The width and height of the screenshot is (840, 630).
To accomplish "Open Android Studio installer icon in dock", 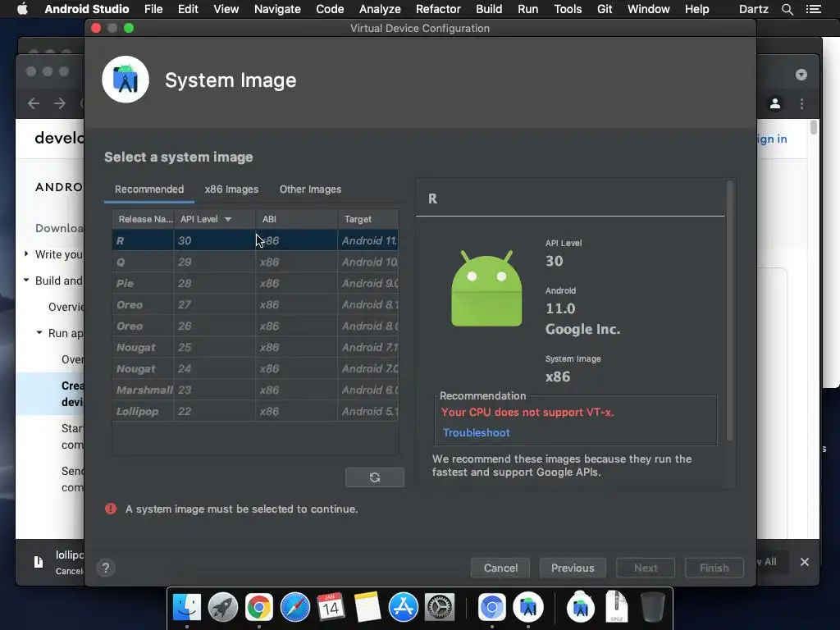I will pos(580,606).
